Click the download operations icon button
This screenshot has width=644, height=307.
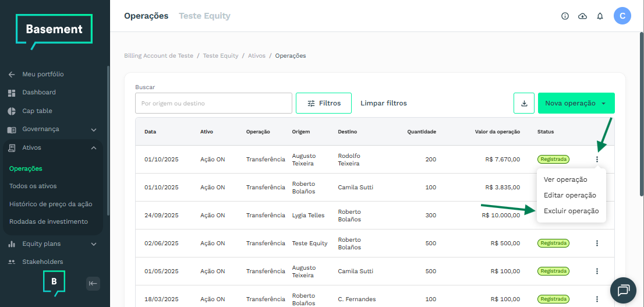pos(523,103)
